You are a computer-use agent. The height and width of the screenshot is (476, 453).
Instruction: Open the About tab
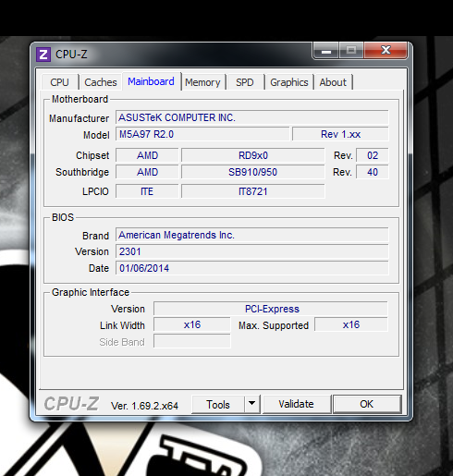(333, 82)
